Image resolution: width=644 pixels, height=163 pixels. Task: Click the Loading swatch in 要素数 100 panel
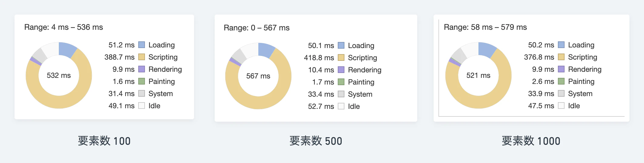pyautogui.click(x=142, y=45)
